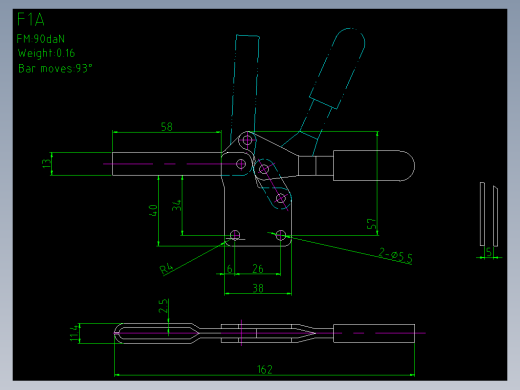Click the 11.4 width dimension
This screenshot has width=520, height=390.
74,333
